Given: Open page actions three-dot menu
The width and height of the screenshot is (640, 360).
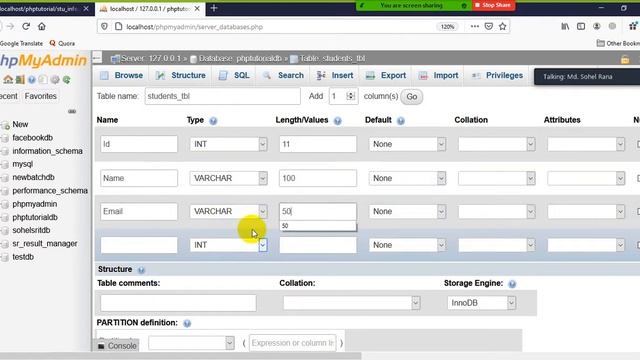Looking at the screenshot, I should [x=474, y=27].
